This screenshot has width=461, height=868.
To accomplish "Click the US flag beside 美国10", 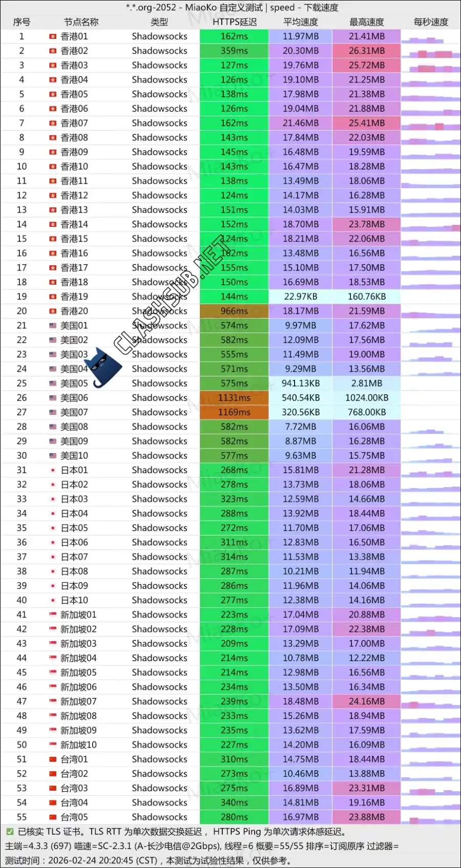I will (52, 456).
